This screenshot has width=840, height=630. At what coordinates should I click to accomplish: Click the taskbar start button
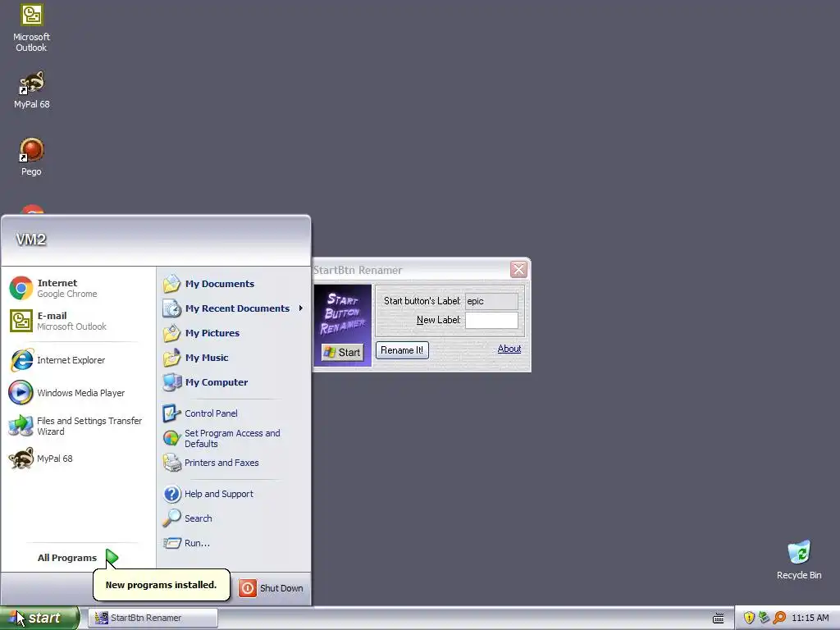point(39,618)
